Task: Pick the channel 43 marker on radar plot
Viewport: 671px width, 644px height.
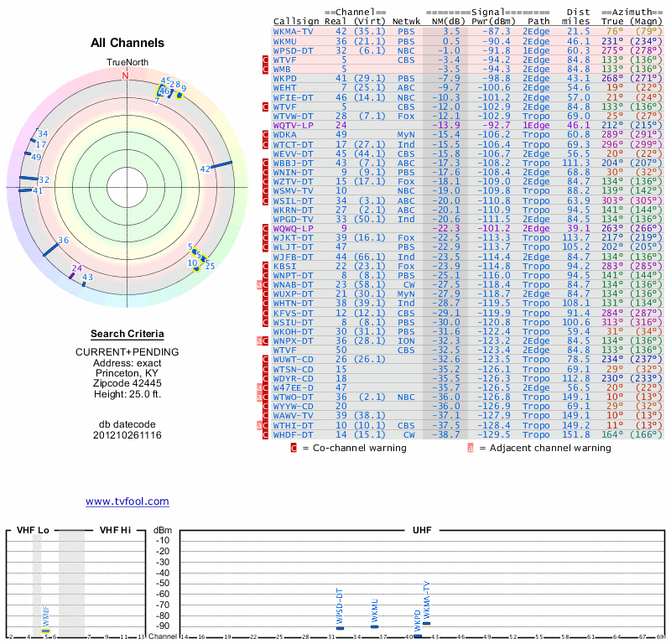Action: coord(84,283)
